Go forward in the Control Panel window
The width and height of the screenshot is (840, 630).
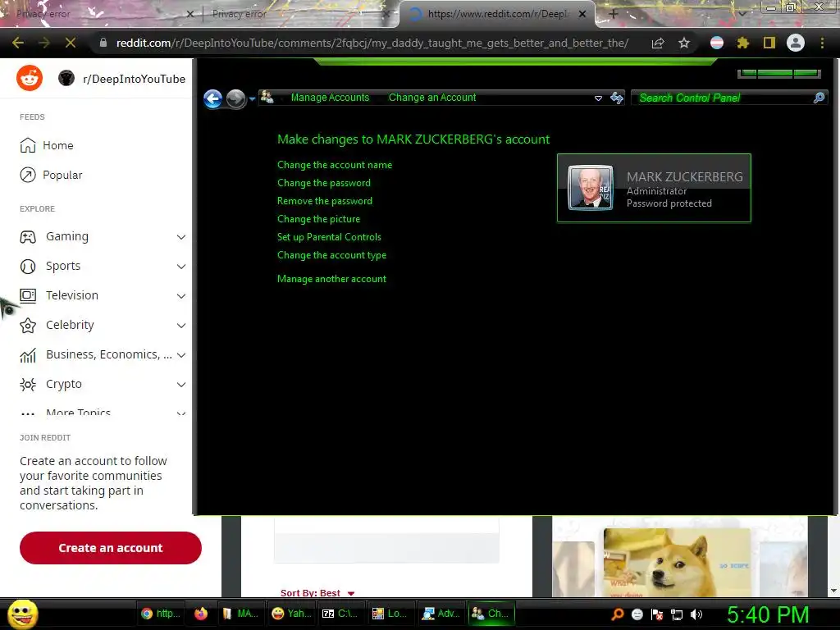(x=235, y=98)
